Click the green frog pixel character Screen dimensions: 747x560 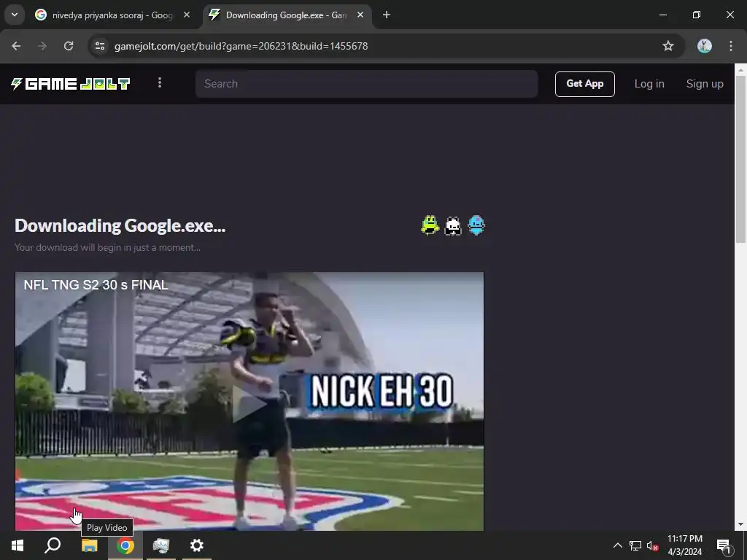(x=430, y=225)
